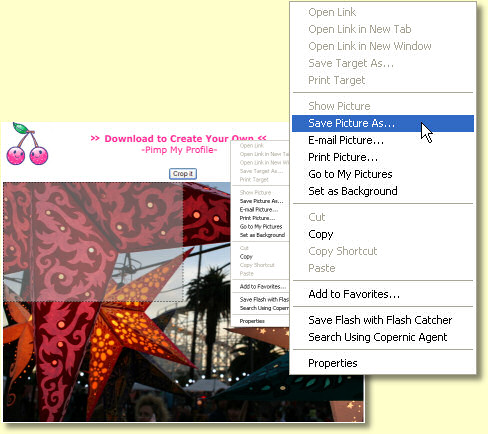This screenshot has height=434, width=488.
Task: Click inside the dashed crop selection area
Action: pyautogui.click(x=93, y=242)
